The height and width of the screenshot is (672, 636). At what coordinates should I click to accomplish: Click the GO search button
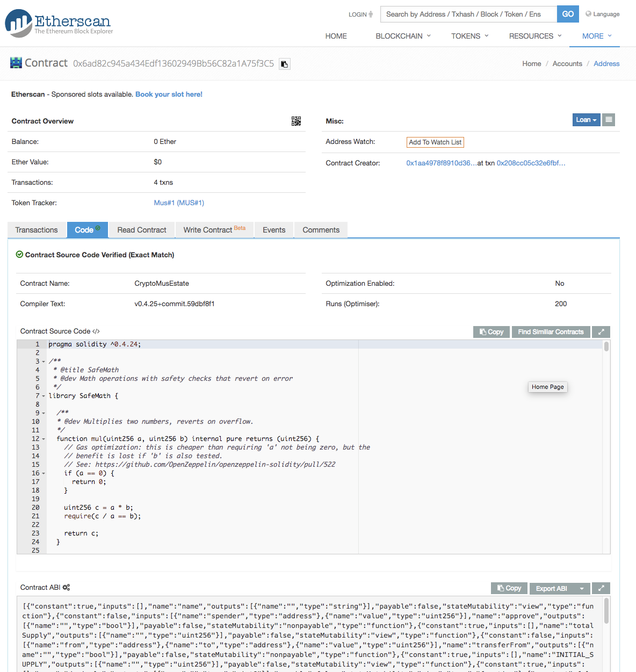point(568,14)
